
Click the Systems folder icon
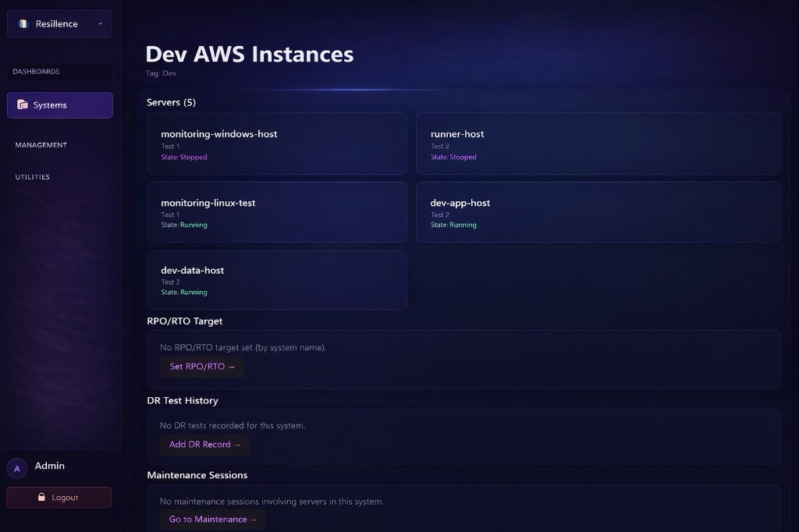pyautogui.click(x=23, y=105)
